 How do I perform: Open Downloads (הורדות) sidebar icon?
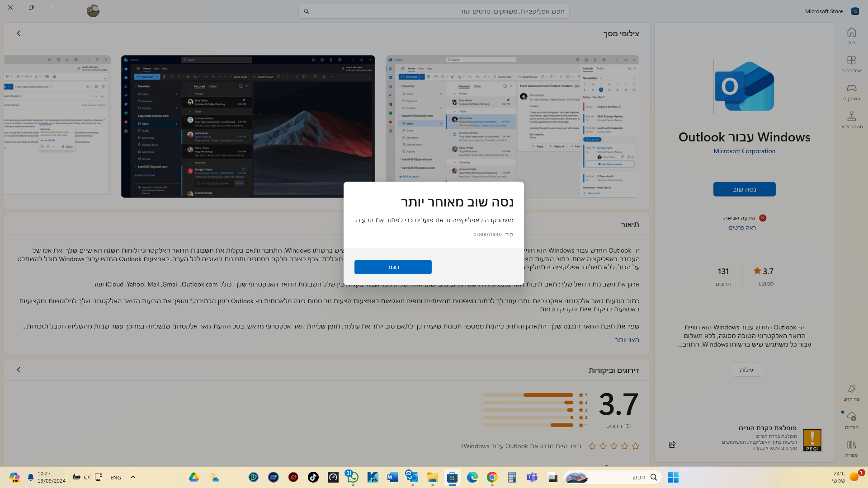pyautogui.click(x=851, y=420)
